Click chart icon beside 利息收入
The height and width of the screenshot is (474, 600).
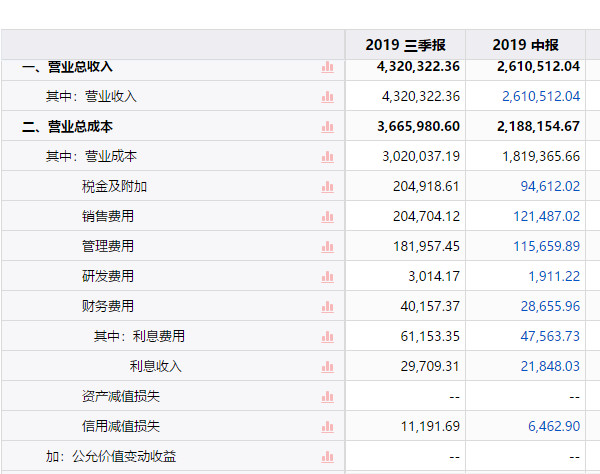[328, 367]
